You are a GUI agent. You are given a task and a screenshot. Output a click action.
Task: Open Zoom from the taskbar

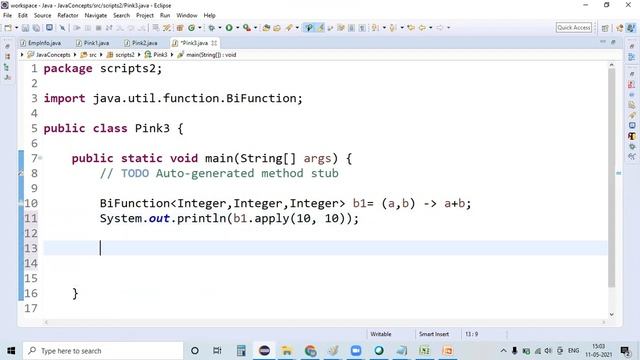point(356,351)
